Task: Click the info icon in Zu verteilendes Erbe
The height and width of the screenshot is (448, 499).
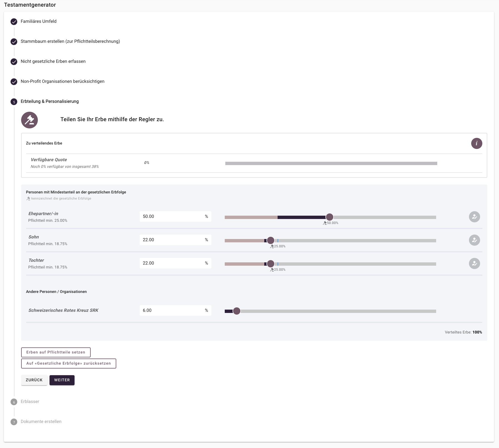Action: point(476,143)
